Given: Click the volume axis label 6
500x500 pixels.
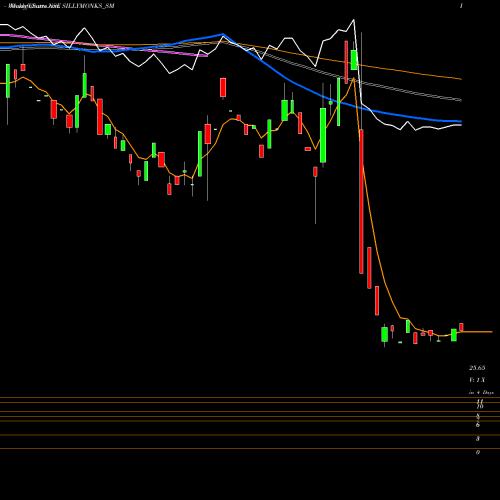Looking at the screenshot, I should coord(478,425).
